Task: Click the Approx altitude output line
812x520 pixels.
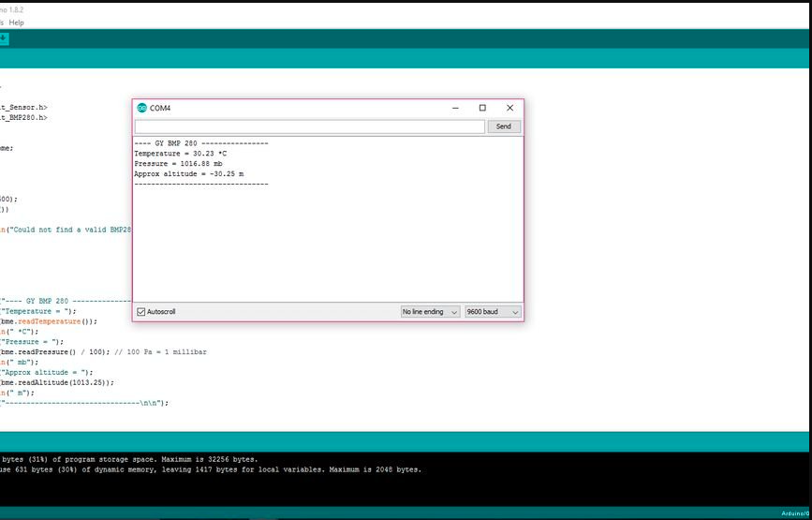Action: coord(188,173)
